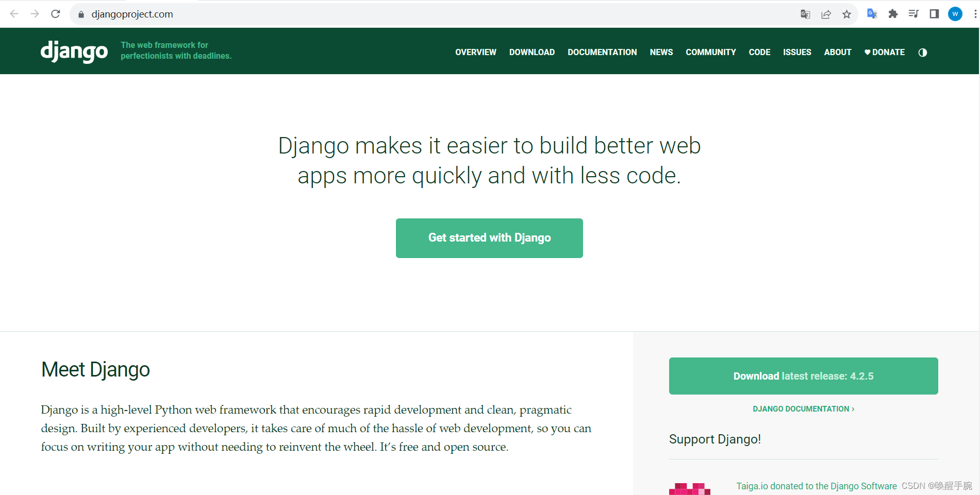Expand the DJANGO DOCUMENTATION link chevron
This screenshot has height=495, width=980.
point(852,408)
